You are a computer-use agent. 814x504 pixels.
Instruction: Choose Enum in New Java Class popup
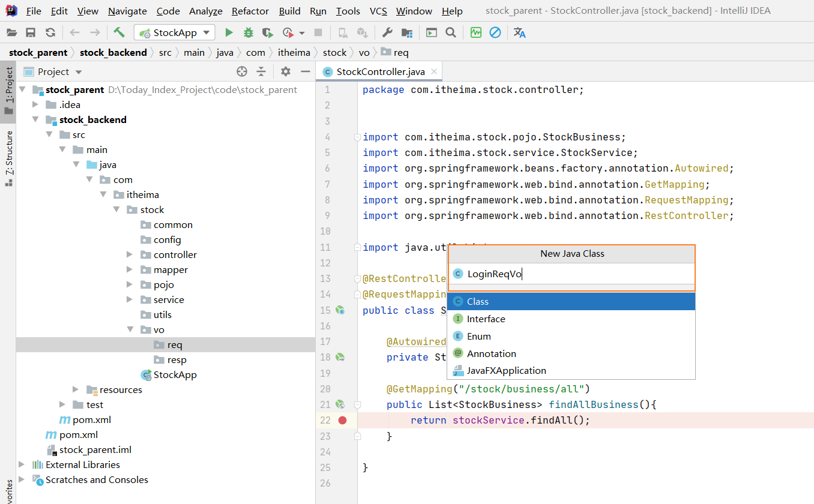(x=571, y=336)
